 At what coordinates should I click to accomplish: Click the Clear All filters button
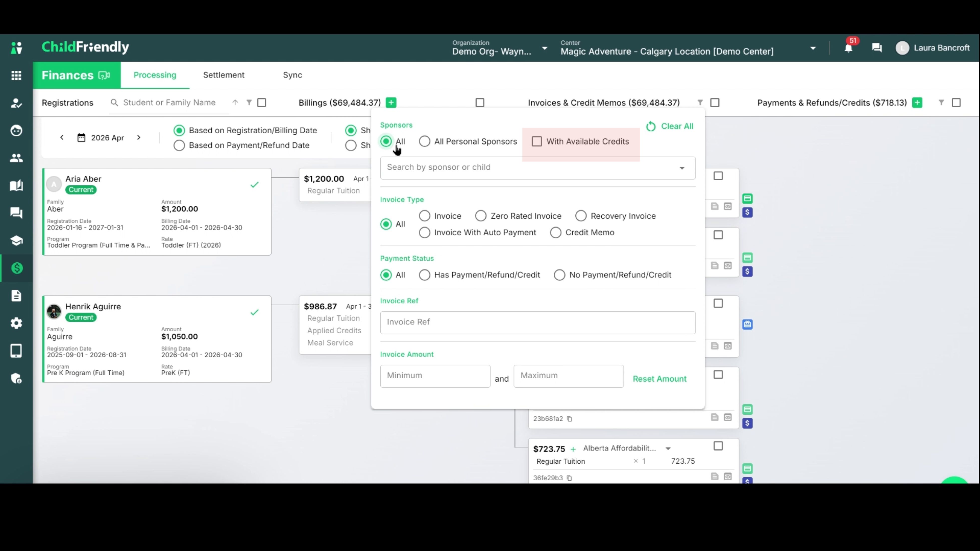click(670, 126)
